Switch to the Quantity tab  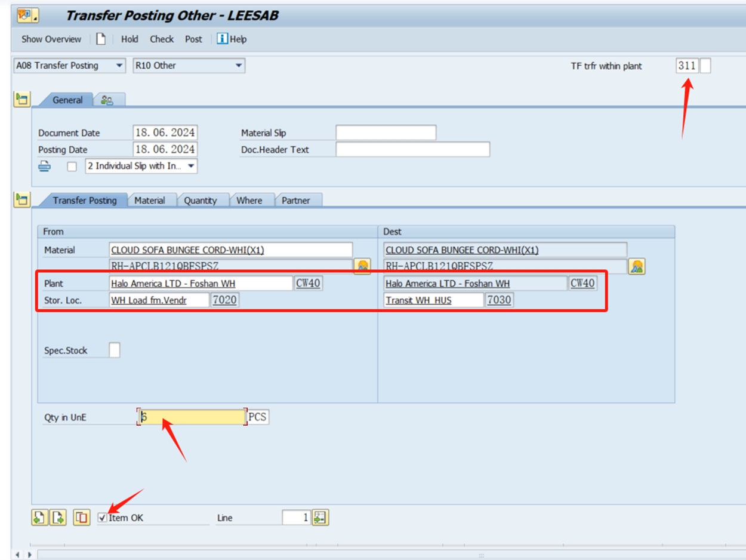coord(200,201)
